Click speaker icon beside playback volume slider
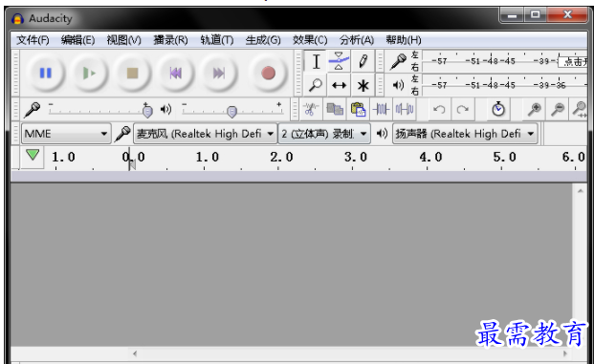The width and height of the screenshot is (594, 364). (165, 109)
